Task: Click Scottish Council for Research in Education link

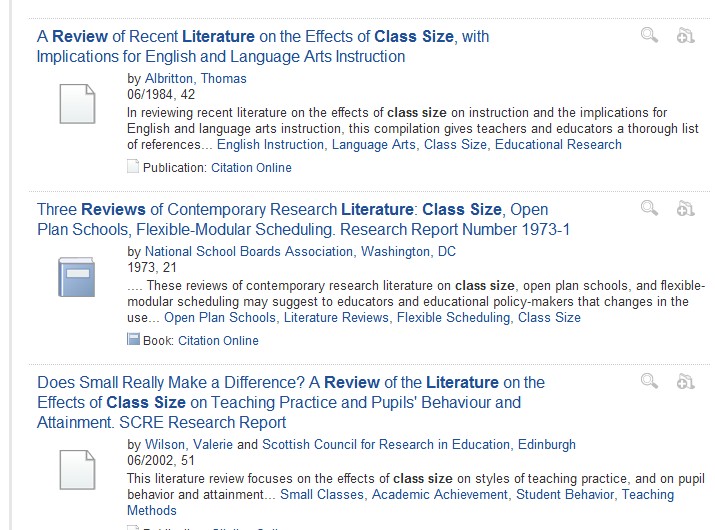Action: 418,444
